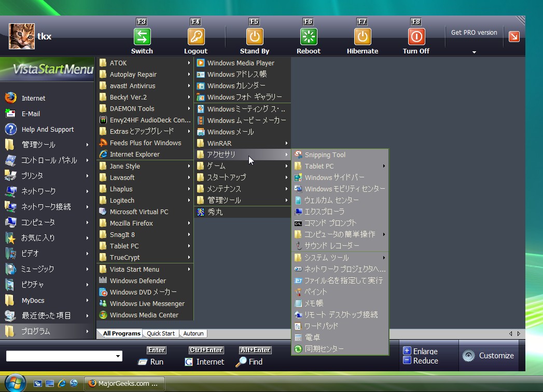Image resolution: width=543 pixels, height=392 pixels.
Task: Open Windows ムービー メーカー
Action: click(242, 120)
